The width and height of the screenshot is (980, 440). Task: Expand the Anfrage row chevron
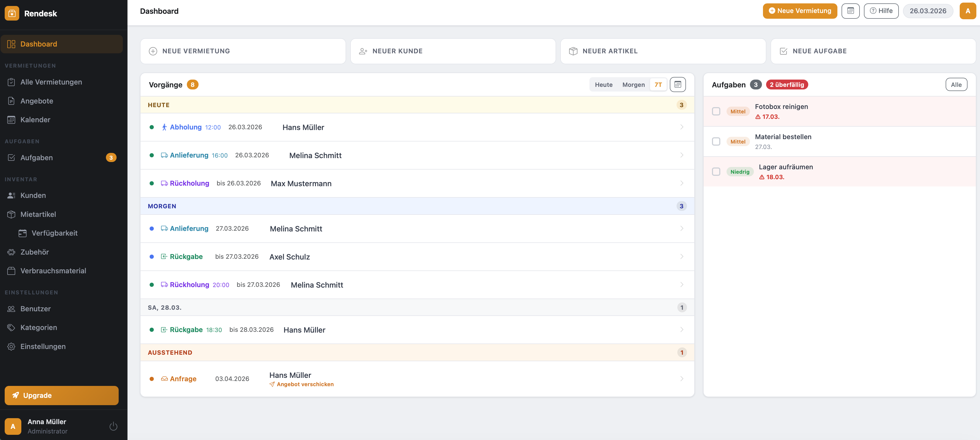tap(681, 379)
